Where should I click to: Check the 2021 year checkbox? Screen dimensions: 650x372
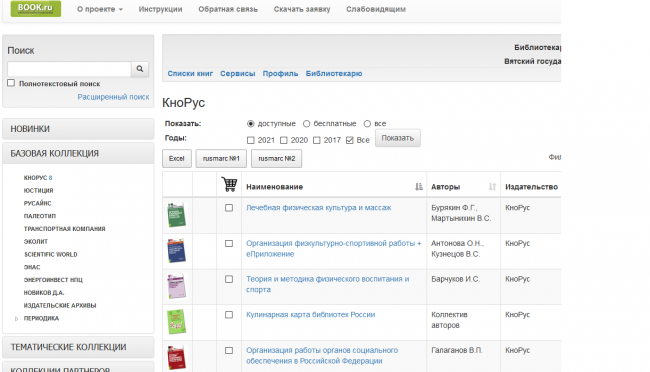250,140
